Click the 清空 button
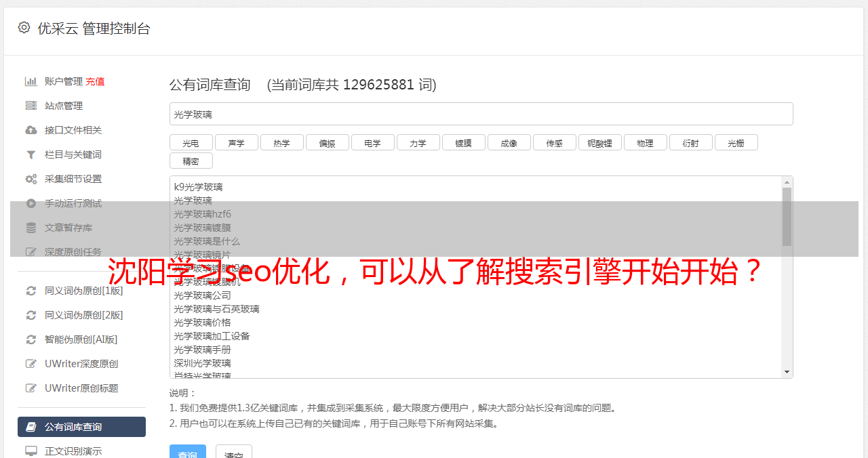Image resolution: width=868 pixels, height=458 pixels. click(234, 453)
